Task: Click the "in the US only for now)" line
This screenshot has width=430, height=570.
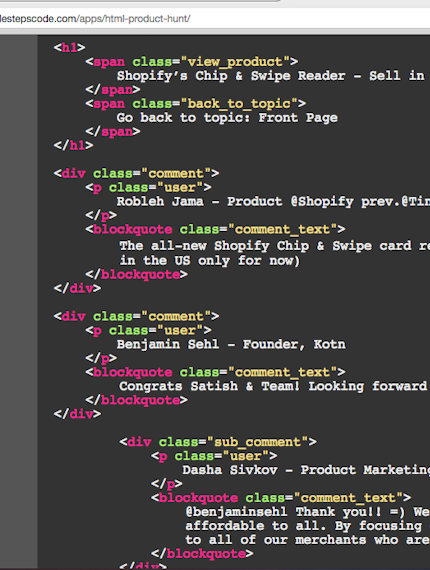Action: click(210, 261)
